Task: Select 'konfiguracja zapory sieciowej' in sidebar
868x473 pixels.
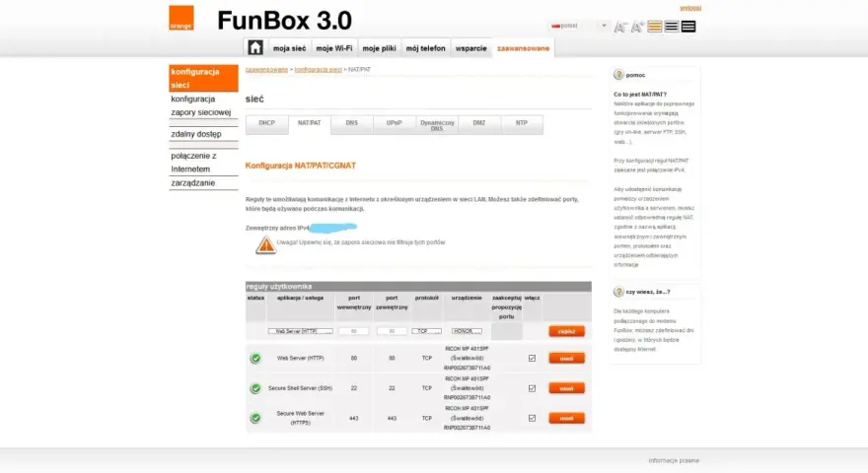Action: [x=203, y=105]
